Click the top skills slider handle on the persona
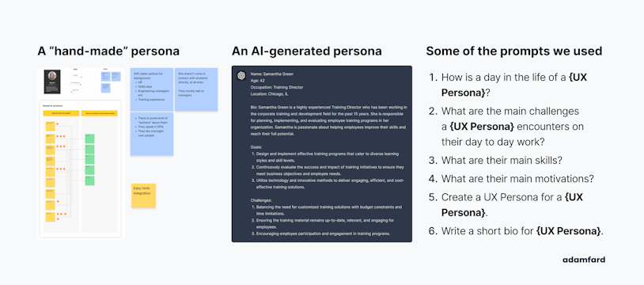 [x=81, y=77]
